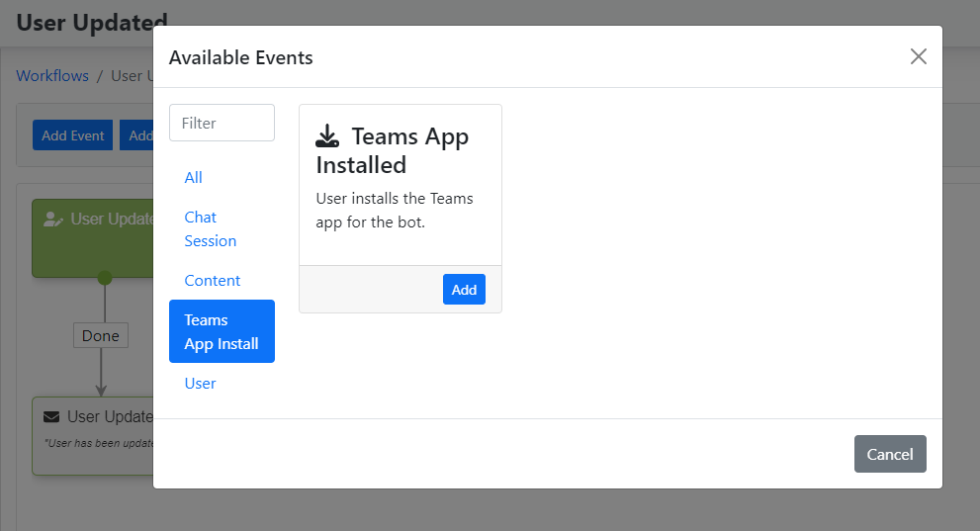
Task: Click the Cancel button
Action: pyautogui.click(x=890, y=454)
